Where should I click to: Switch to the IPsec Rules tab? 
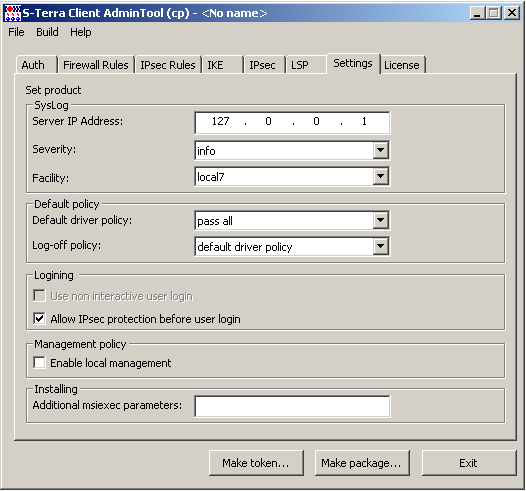[168, 65]
